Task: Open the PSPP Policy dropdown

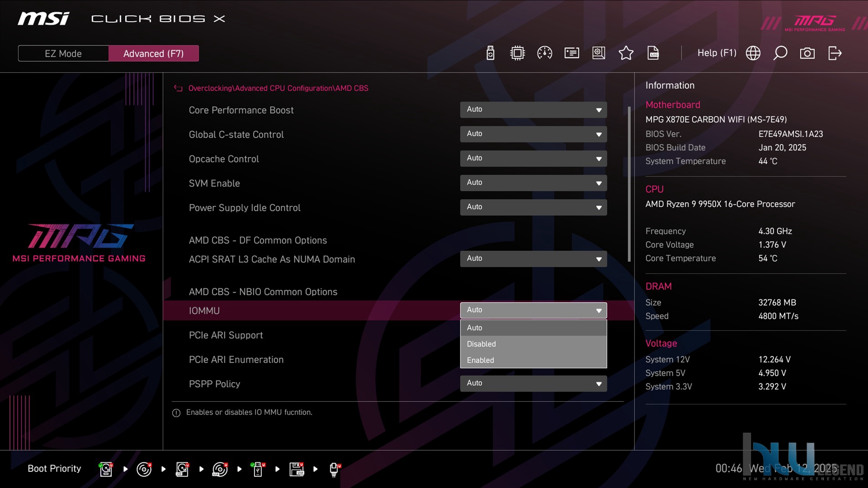Action: point(533,383)
